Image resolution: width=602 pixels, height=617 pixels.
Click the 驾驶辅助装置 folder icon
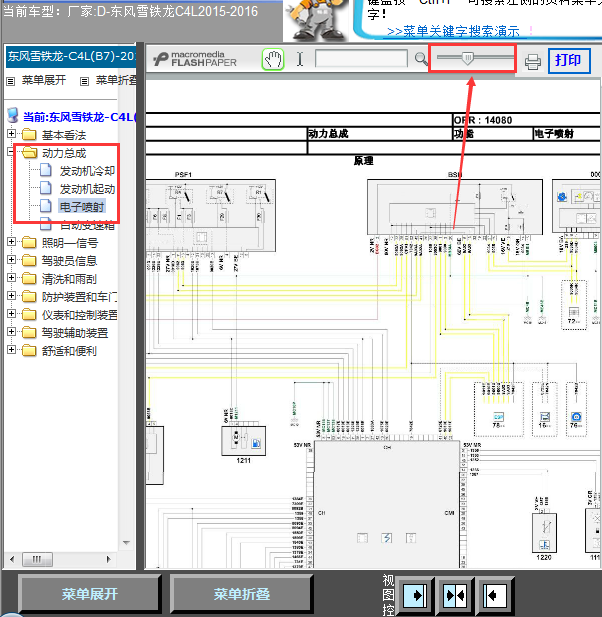pos(29,333)
